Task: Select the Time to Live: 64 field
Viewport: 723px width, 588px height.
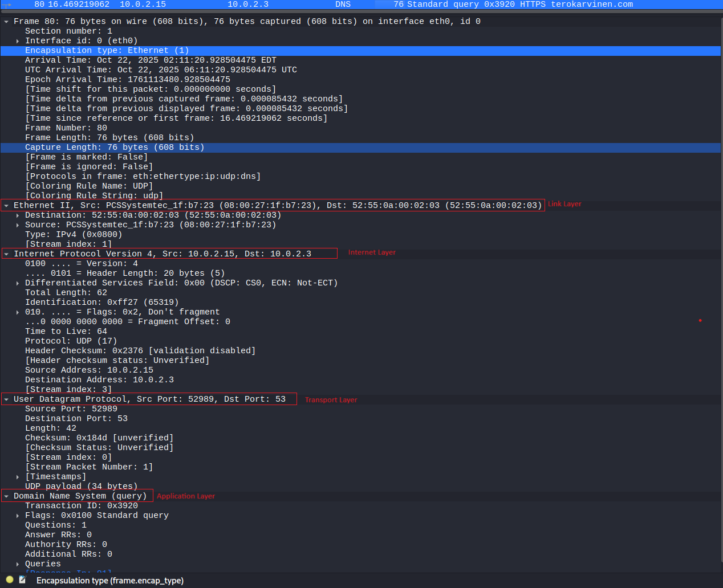Action: (x=66, y=332)
